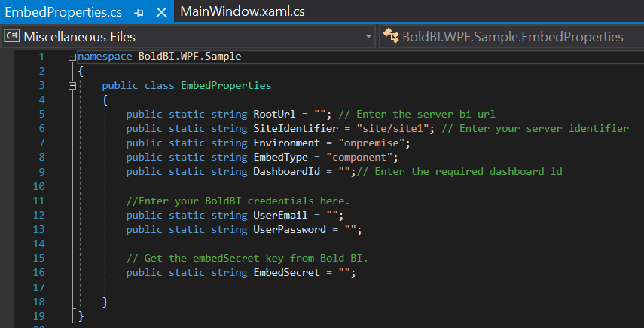Click the "component" string value
The image size is (644, 328).
coord(359,158)
